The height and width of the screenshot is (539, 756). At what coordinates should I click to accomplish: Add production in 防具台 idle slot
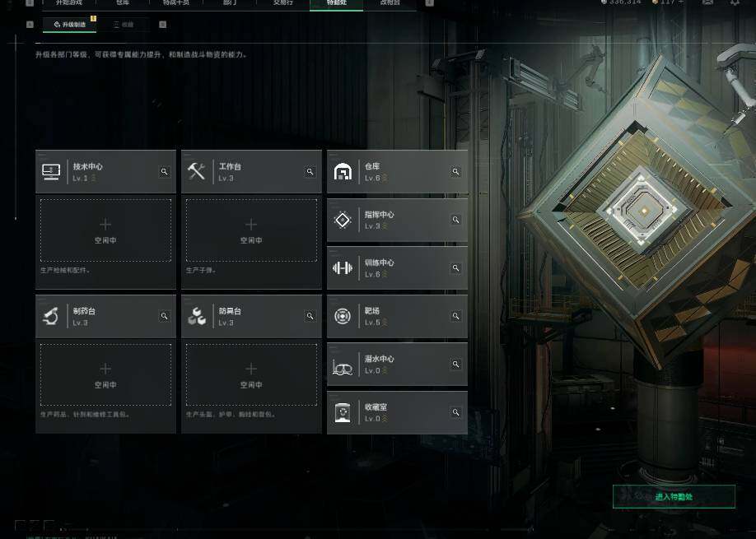(251, 374)
